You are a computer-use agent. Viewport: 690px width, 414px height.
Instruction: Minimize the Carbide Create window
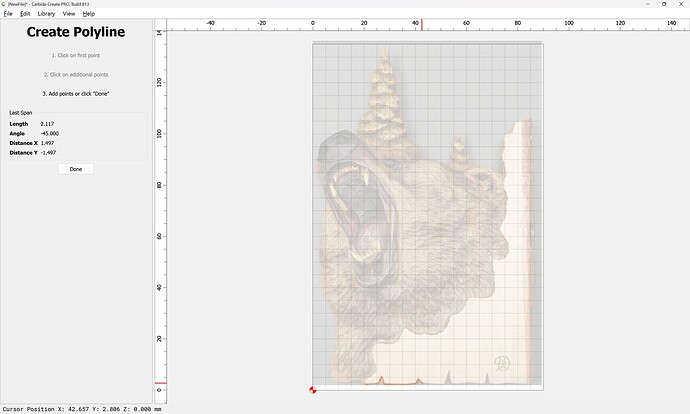point(648,4)
